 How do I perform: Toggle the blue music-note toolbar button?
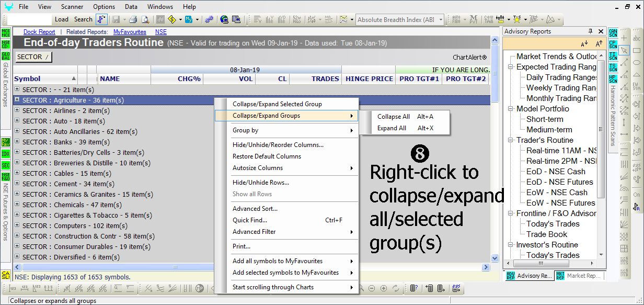coord(102,19)
